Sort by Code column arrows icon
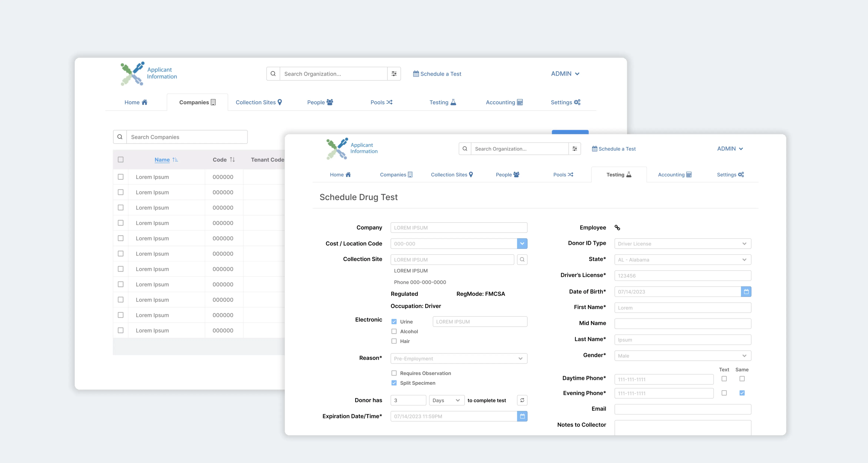This screenshot has width=868, height=463. click(x=232, y=160)
